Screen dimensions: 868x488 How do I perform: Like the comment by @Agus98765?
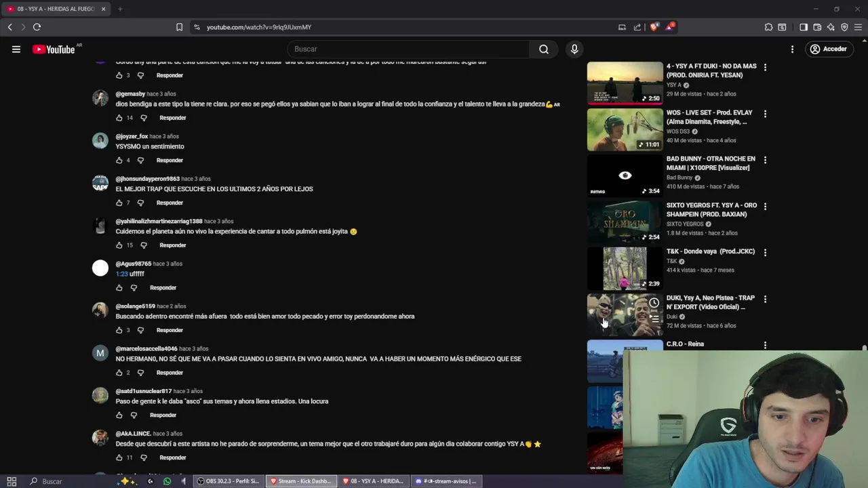click(119, 287)
